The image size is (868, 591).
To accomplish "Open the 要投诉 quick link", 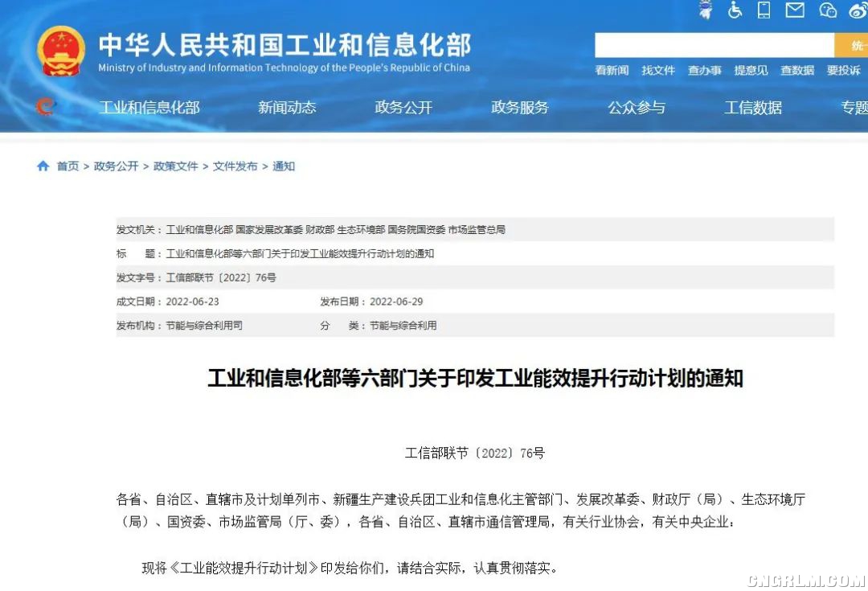I will (x=844, y=70).
